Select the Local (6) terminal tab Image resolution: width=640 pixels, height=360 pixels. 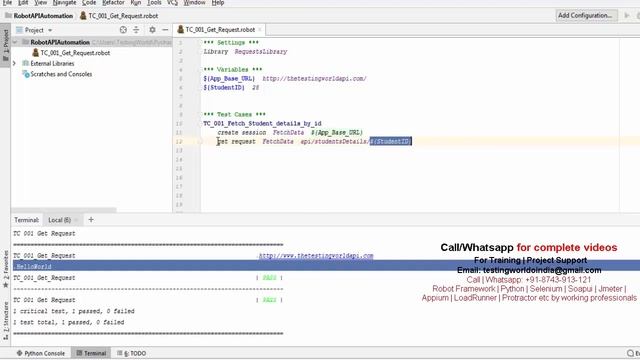pos(60,220)
